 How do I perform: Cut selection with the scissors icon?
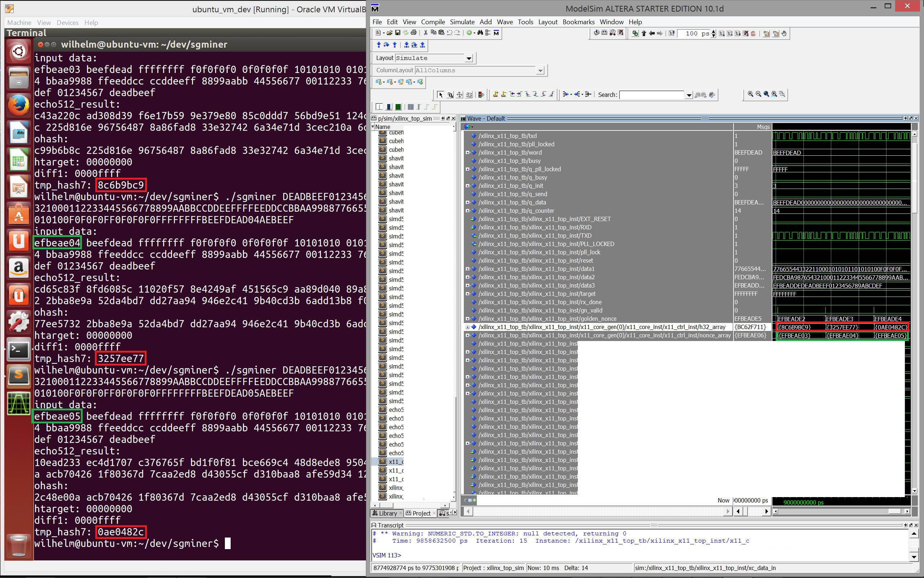426,33
